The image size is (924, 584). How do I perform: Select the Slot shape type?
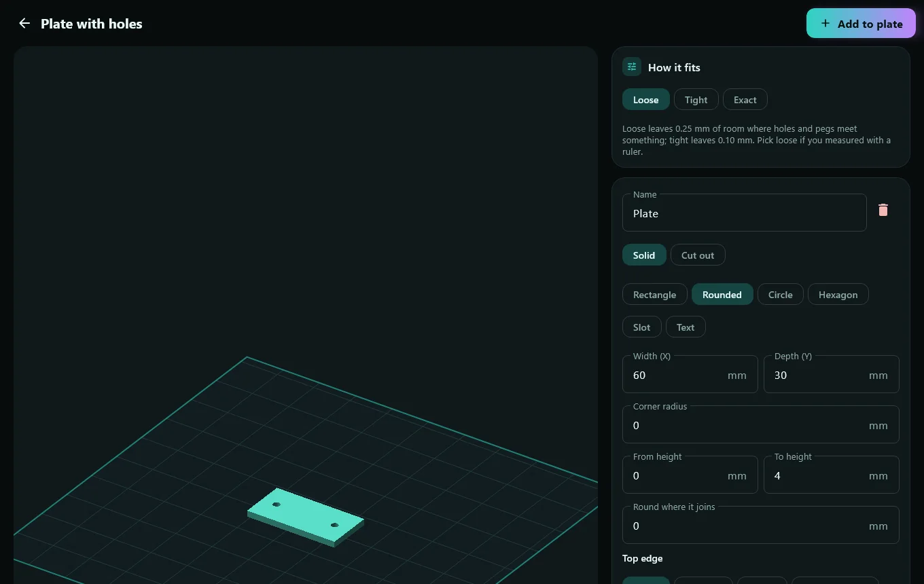[x=641, y=327]
